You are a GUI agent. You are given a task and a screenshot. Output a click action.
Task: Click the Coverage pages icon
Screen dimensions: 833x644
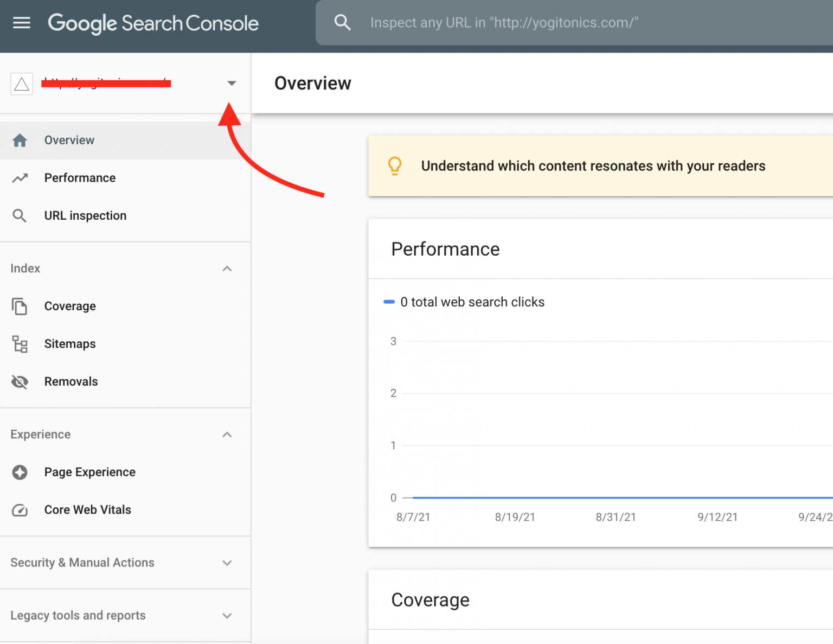click(20, 307)
